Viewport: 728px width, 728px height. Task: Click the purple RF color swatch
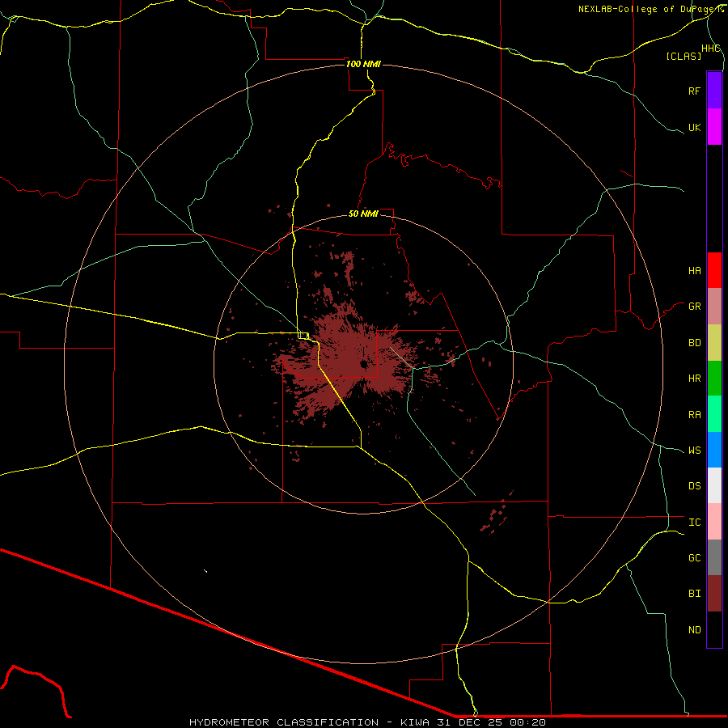click(x=714, y=91)
